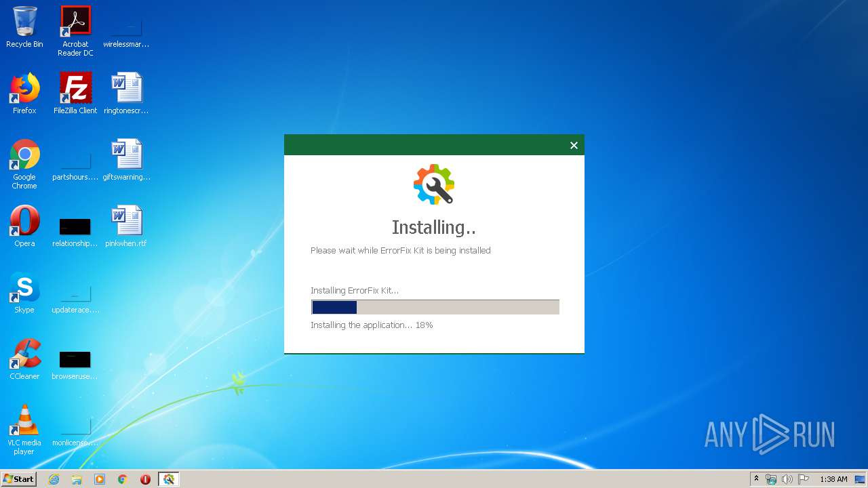Open Chrome from the taskbar
Viewport: 868px width, 488px height.
point(123,479)
